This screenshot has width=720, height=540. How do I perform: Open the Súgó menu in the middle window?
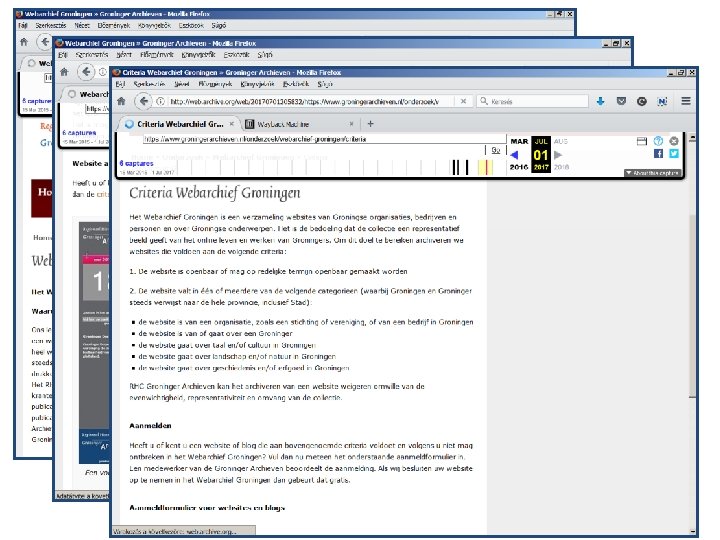[x=265, y=55]
